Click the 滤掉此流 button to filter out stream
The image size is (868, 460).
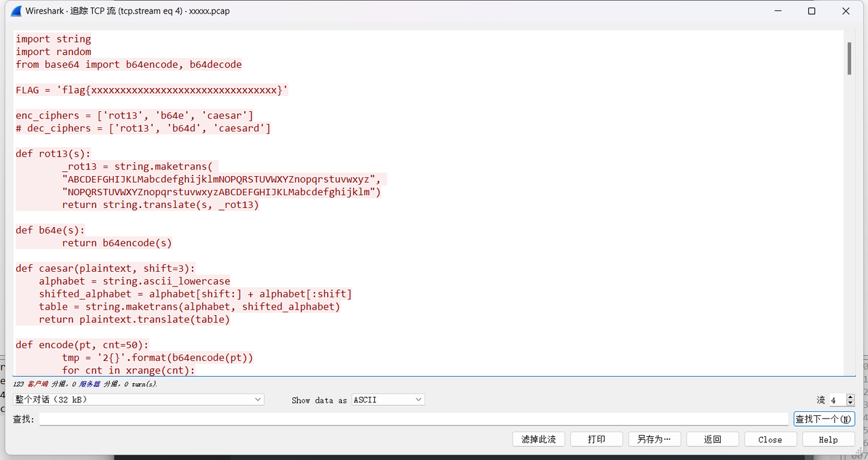(x=538, y=438)
